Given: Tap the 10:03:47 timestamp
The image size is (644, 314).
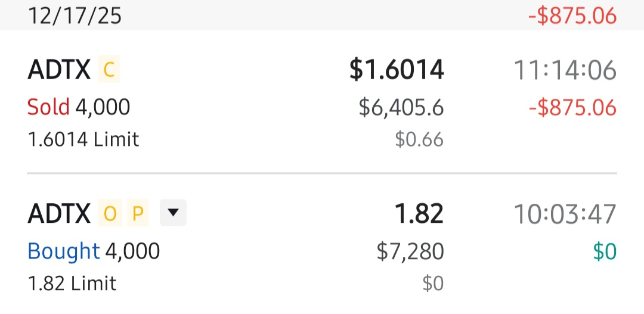Looking at the screenshot, I should [x=565, y=214].
